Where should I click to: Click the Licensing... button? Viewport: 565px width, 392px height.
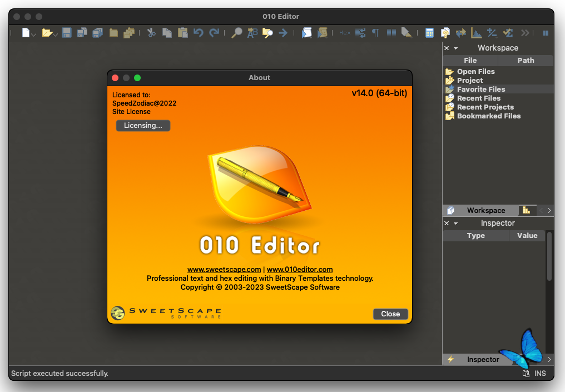point(143,125)
